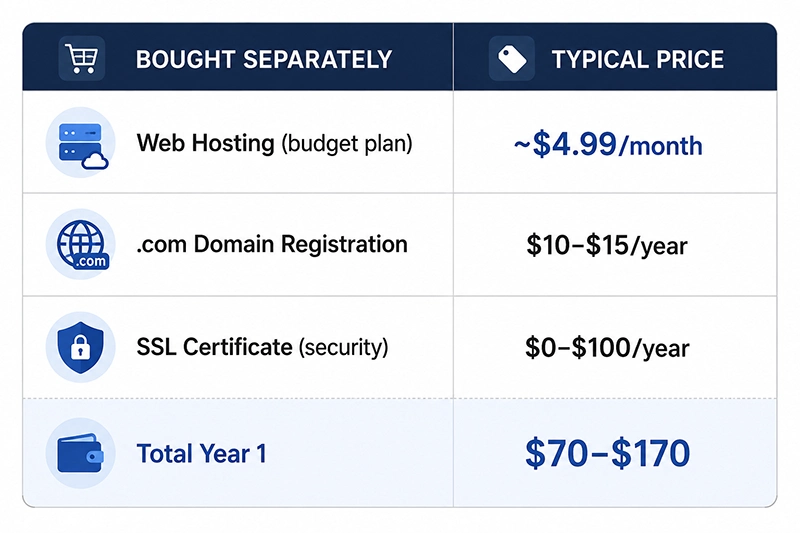Click the ~$4.99/month price
Screen dimensions: 800x533
pyautogui.click(x=608, y=145)
